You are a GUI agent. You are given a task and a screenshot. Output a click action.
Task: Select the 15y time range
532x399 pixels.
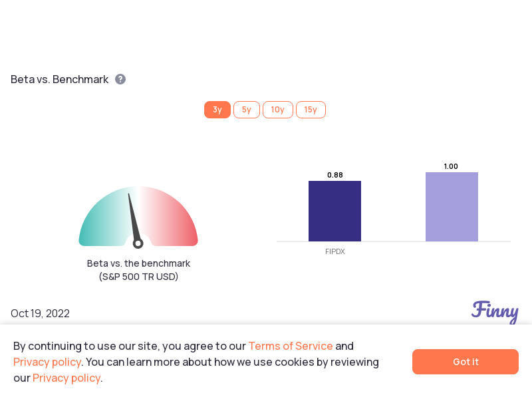pos(311,110)
